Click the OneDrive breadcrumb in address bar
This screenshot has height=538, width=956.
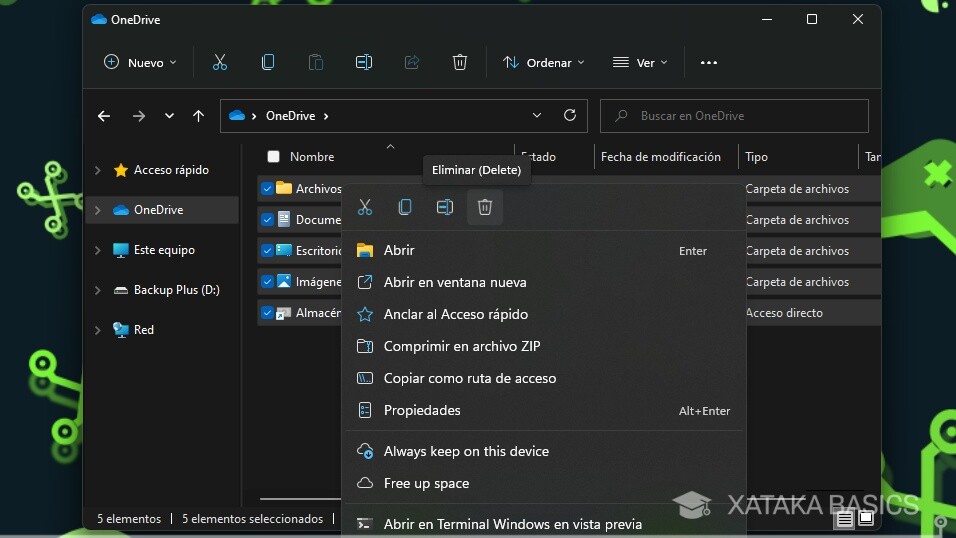[x=290, y=116]
